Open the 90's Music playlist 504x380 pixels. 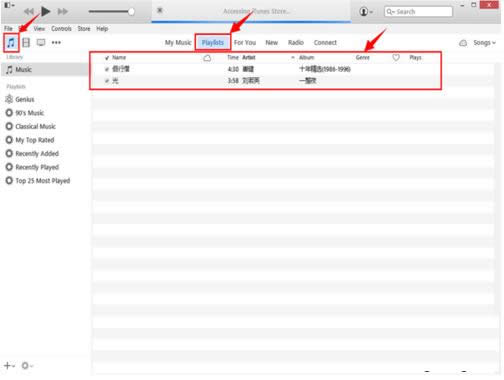coord(30,113)
